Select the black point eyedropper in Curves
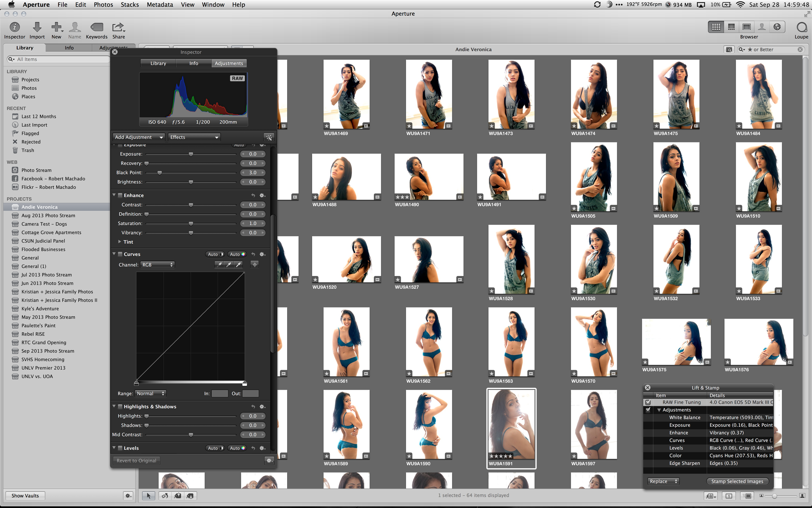Viewport: 812px width, 508px height. (x=219, y=265)
